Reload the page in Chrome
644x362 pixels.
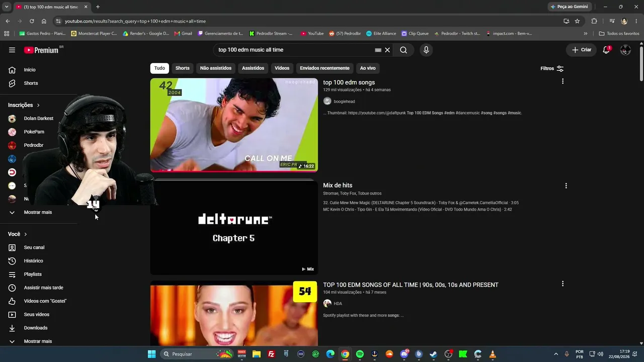coord(32,21)
